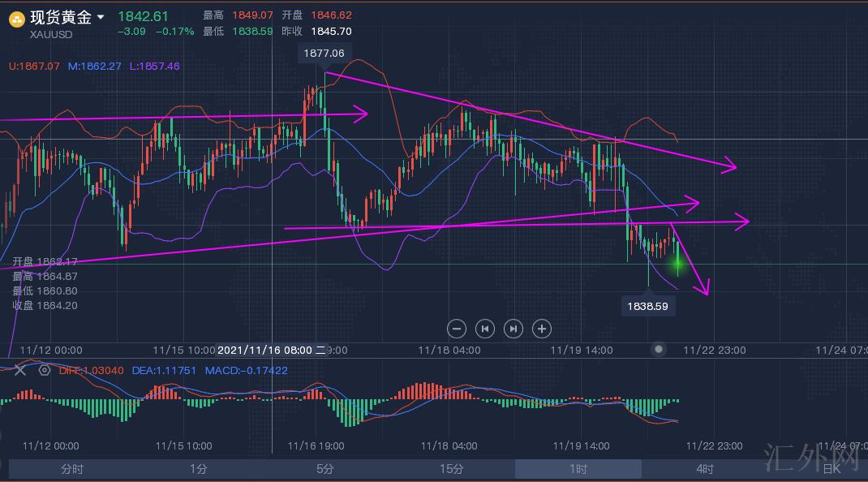Viewport: 868px width, 482px height.
Task: Click the XAUUSD ticker code
Action: point(51,35)
